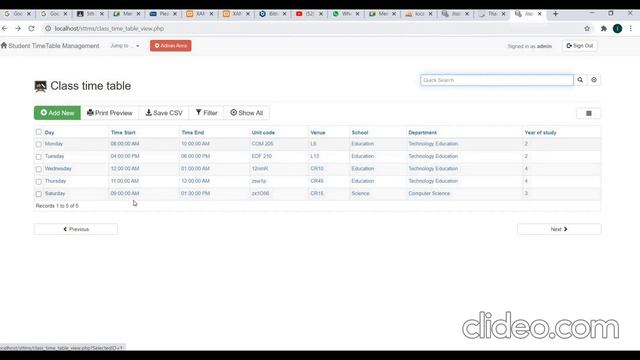Open the Tuesday record link
Screen dimensions: 640x360
[x=54, y=156]
